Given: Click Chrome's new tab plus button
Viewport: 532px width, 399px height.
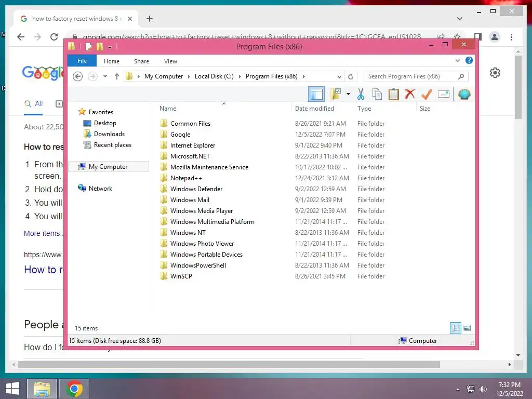Looking at the screenshot, I should [150, 19].
